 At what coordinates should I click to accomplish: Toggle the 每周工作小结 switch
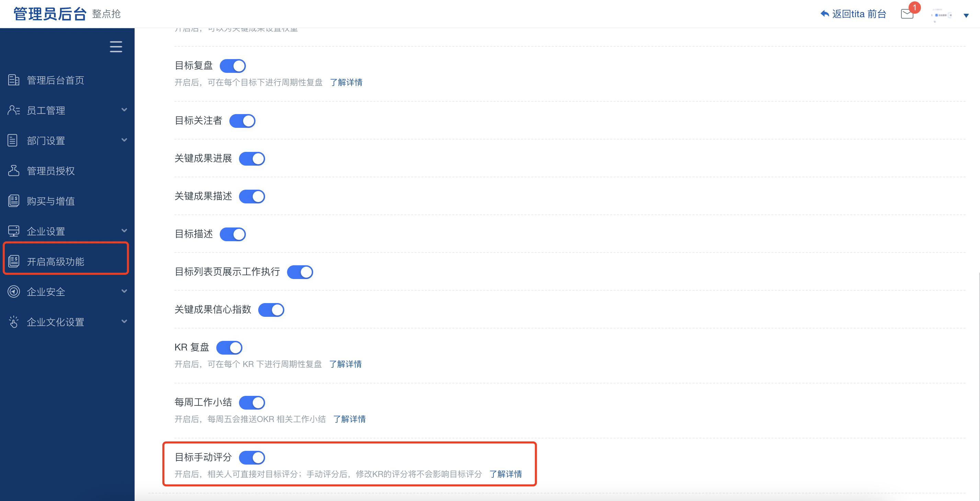[x=253, y=402]
